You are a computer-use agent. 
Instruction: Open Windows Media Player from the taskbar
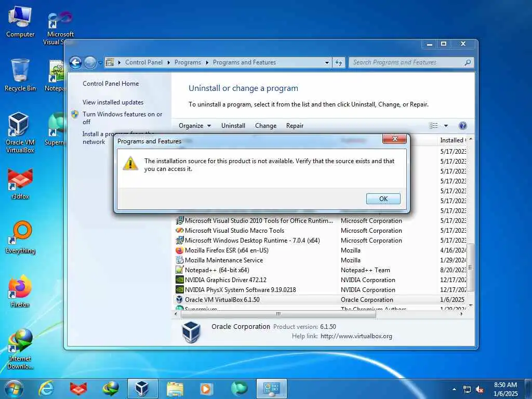[x=206, y=389]
